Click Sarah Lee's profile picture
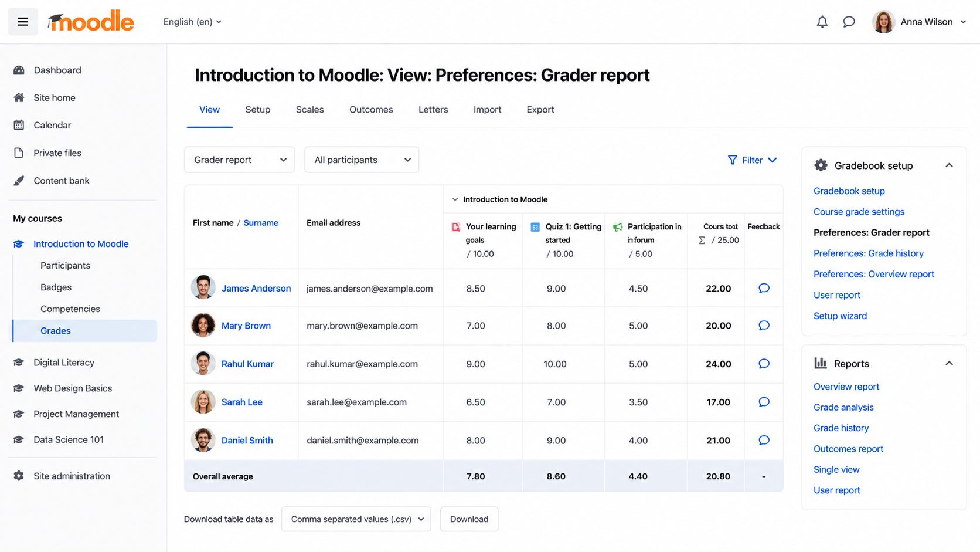This screenshot has width=980, height=552. tap(203, 402)
